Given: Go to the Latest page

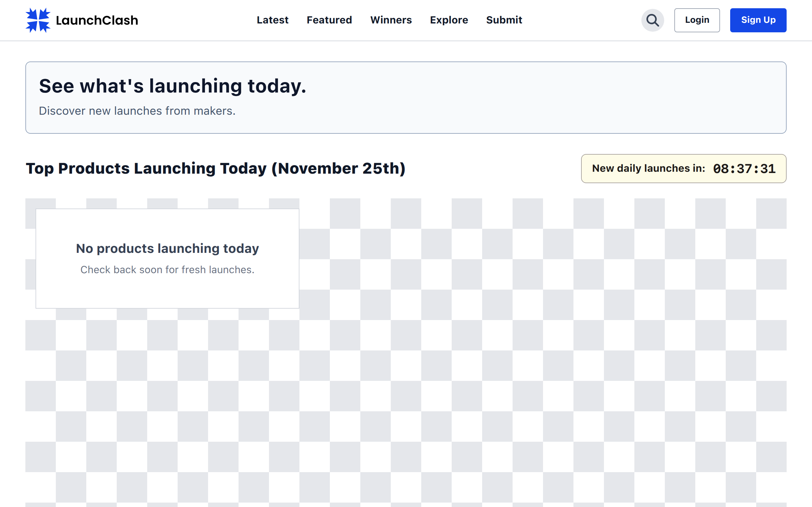Looking at the screenshot, I should click(272, 20).
